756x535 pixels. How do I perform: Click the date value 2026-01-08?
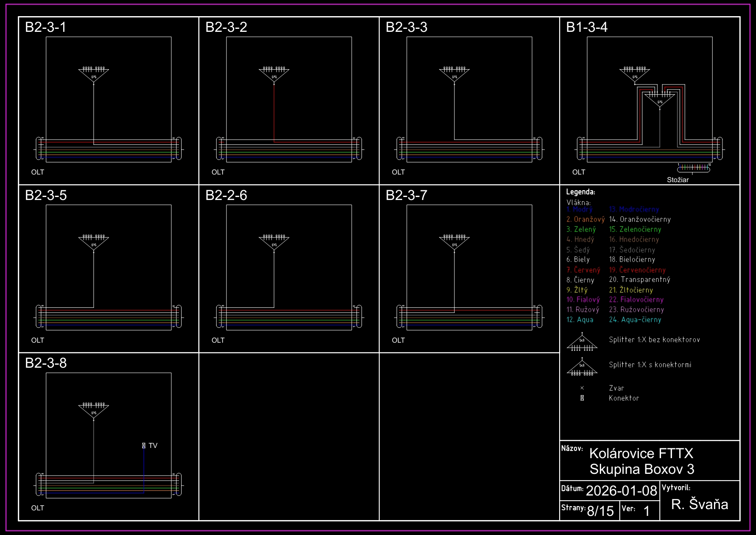coord(621,490)
